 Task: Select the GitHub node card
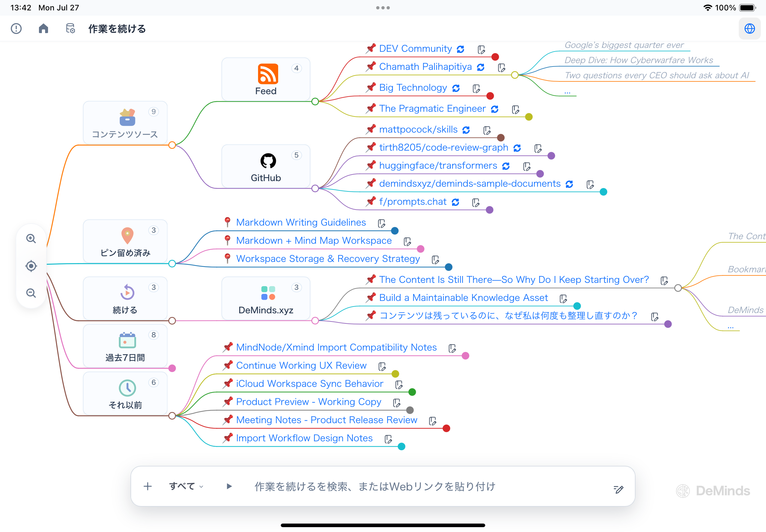point(266,166)
